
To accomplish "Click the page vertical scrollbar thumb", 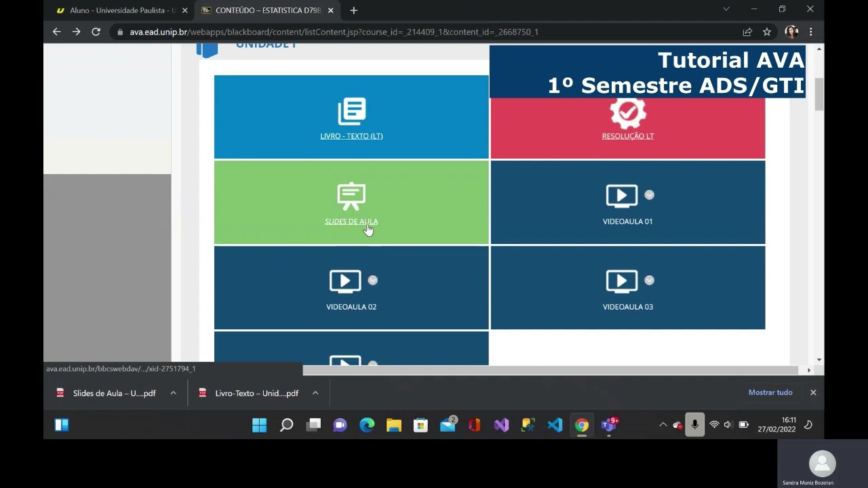I will (819, 94).
